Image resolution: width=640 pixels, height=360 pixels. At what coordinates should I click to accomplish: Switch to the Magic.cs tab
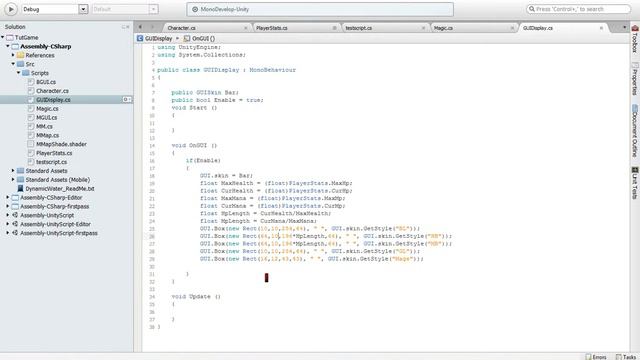pyautogui.click(x=443, y=28)
